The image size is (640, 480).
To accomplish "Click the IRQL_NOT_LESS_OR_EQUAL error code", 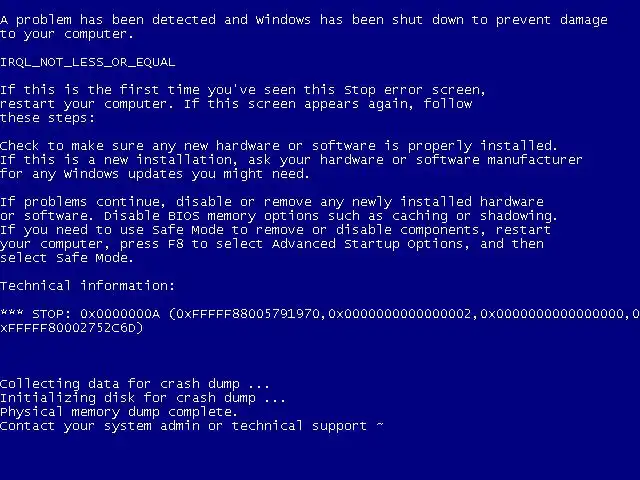I will pos(88,62).
